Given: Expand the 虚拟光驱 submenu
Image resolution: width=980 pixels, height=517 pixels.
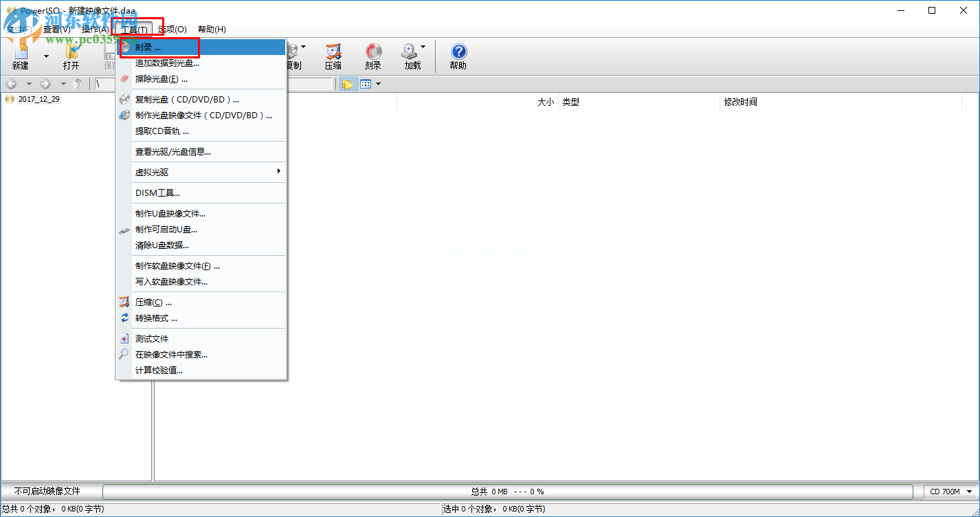Looking at the screenshot, I should coord(201,173).
